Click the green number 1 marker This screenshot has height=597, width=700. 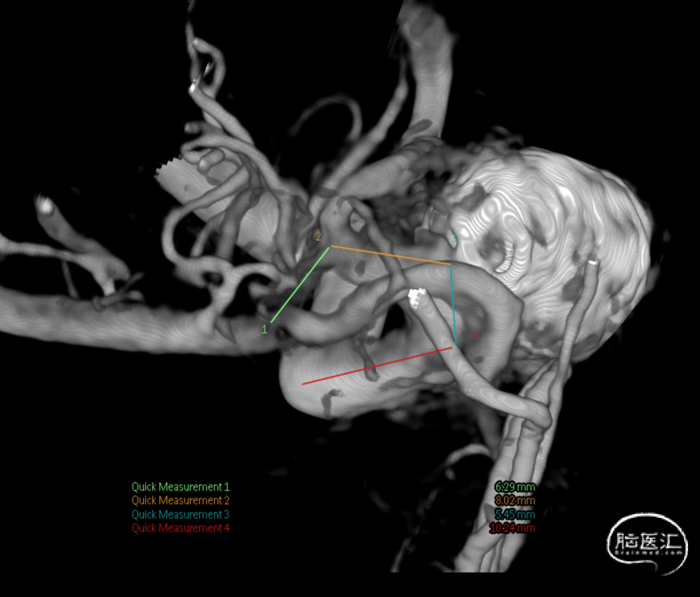264,328
